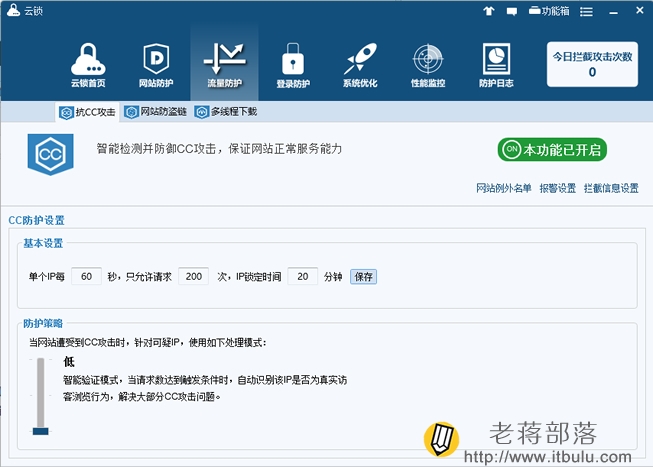Open the 云锁首页 home icon
The width and height of the screenshot is (653, 467).
tap(88, 65)
